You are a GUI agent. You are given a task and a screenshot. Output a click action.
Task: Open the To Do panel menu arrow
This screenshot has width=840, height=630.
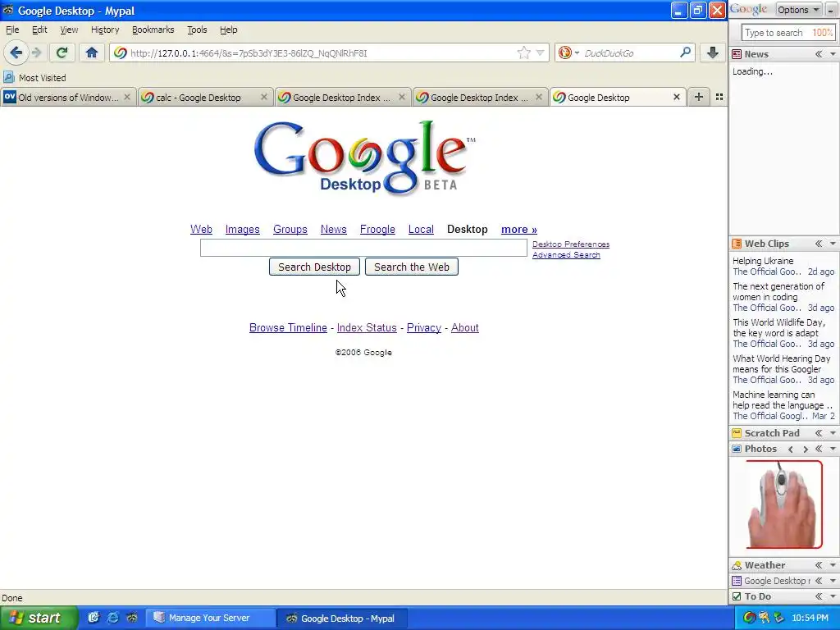click(833, 596)
